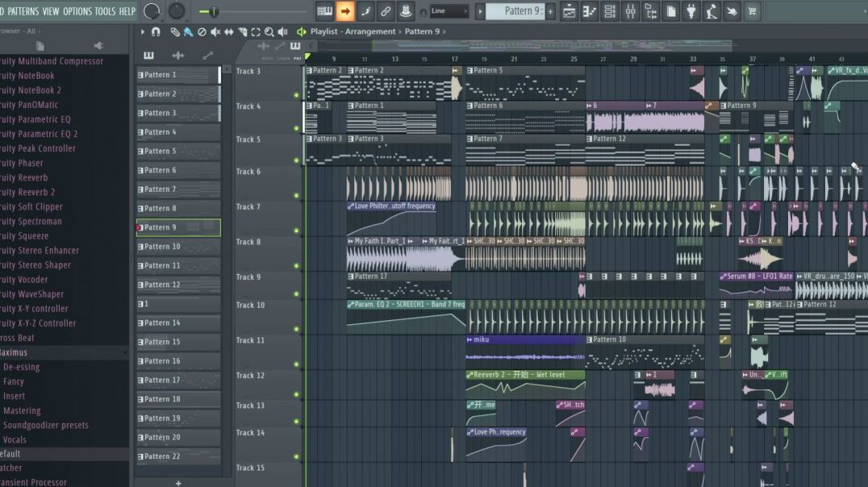The width and height of the screenshot is (868, 487).
Task: Click bar 17 on the timeline ruler
Action: 454,59
